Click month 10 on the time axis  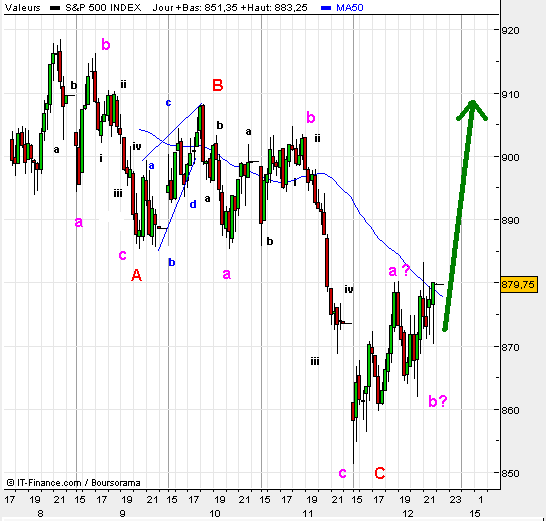coord(215,513)
